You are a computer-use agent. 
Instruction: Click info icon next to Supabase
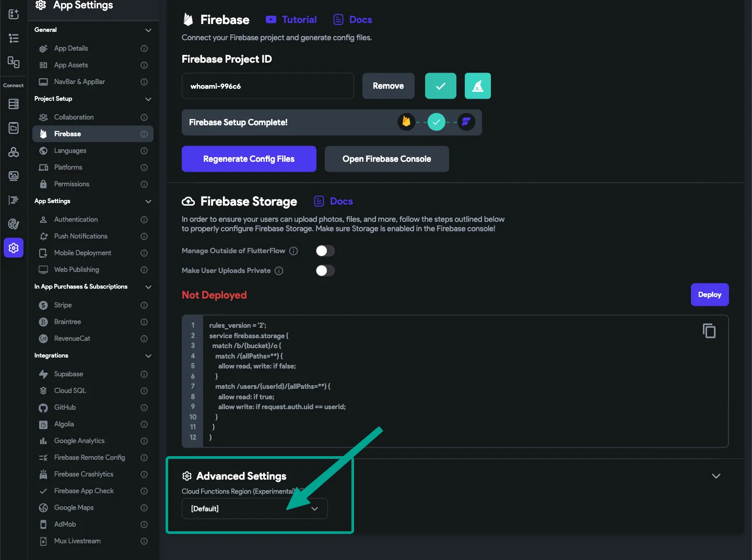[x=144, y=374]
